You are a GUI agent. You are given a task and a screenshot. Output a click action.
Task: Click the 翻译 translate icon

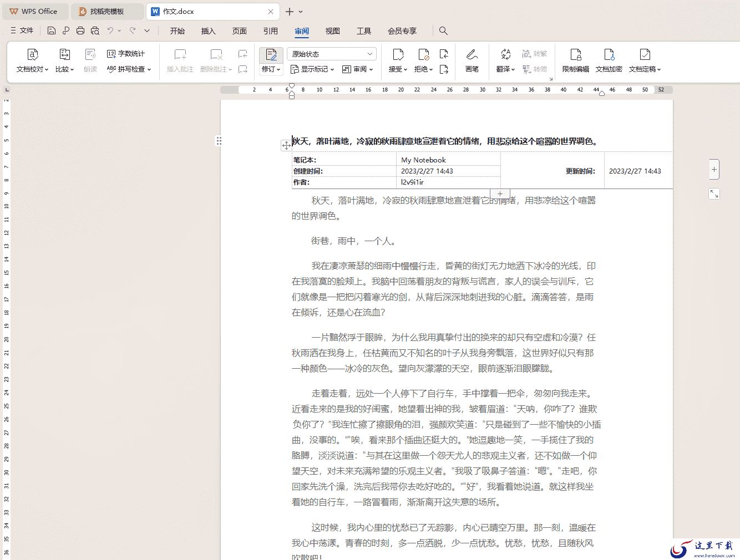click(505, 54)
